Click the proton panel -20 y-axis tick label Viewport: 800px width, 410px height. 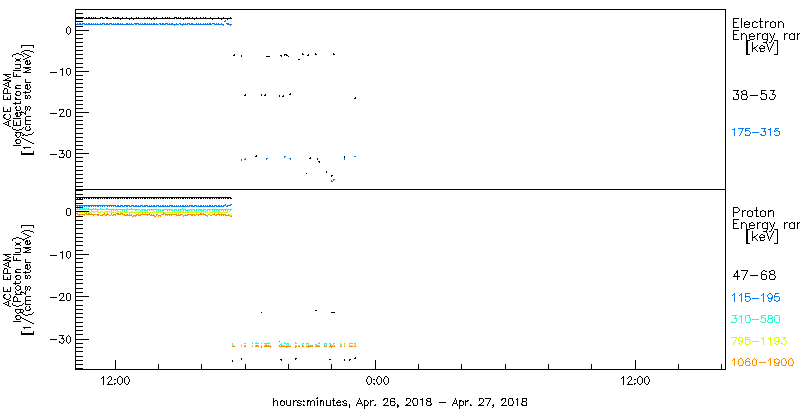(x=61, y=297)
